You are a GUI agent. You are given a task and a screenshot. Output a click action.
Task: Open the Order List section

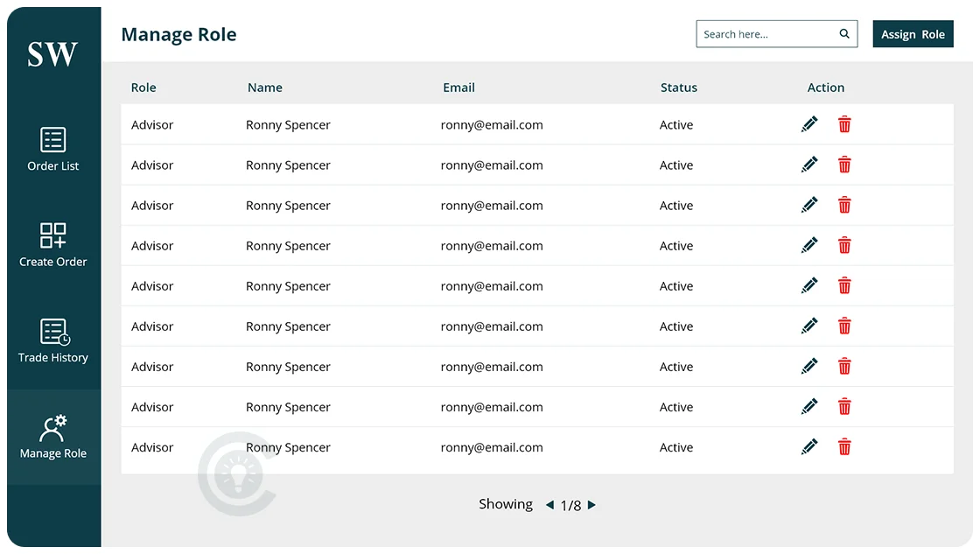click(52, 149)
